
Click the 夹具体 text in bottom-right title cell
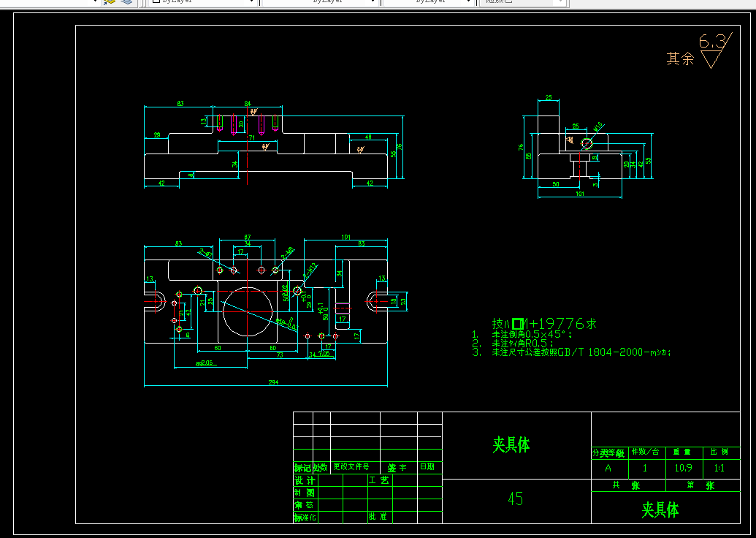[660, 509]
